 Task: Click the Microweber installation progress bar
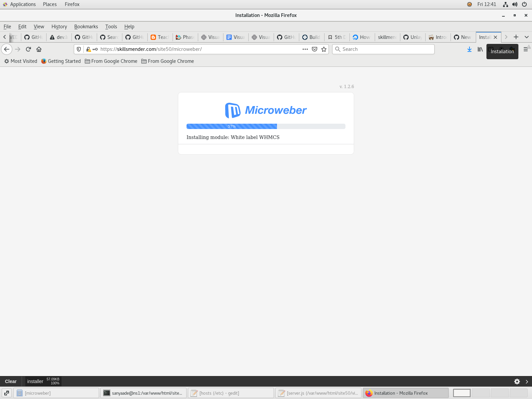[266, 126]
